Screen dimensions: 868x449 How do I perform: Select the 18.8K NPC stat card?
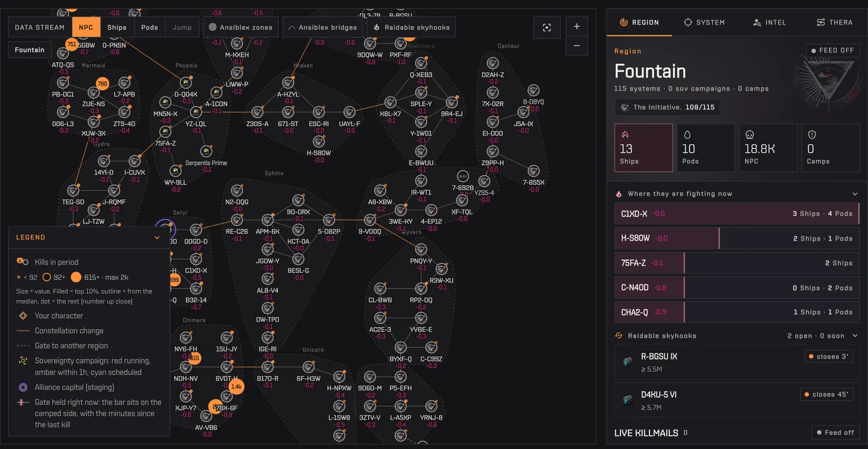tap(768, 148)
